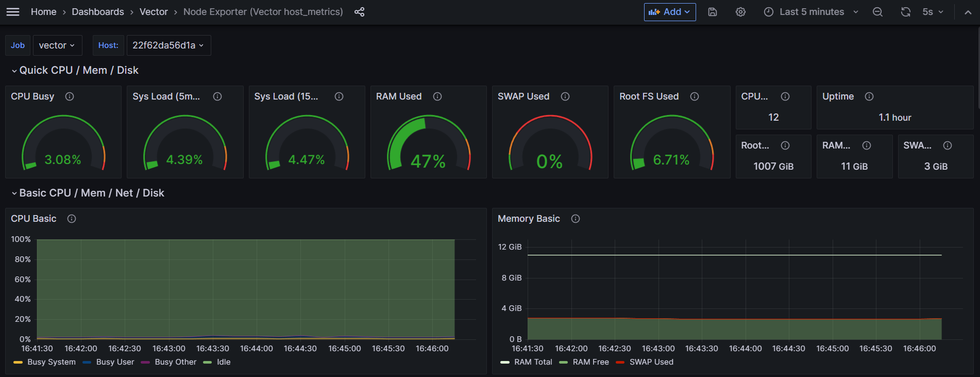This screenshot has height=377, width=980.
Task: Collapse the Quick CPU / Mem / Disk row
Action: pos(78,70)
